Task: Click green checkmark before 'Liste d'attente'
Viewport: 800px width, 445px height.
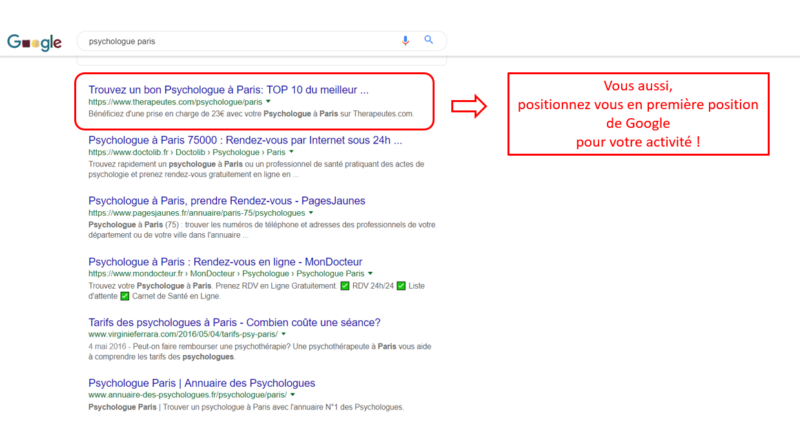Action: coord(401,286)
